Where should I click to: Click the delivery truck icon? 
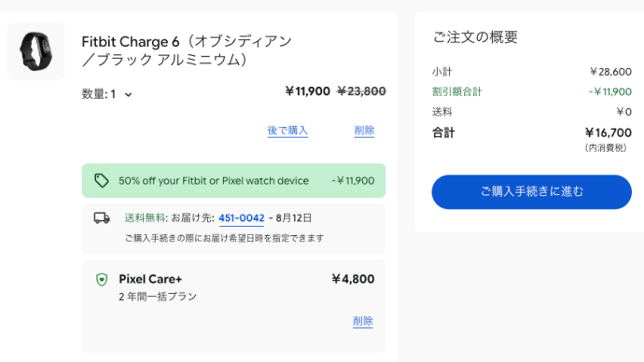click(102, 218)
